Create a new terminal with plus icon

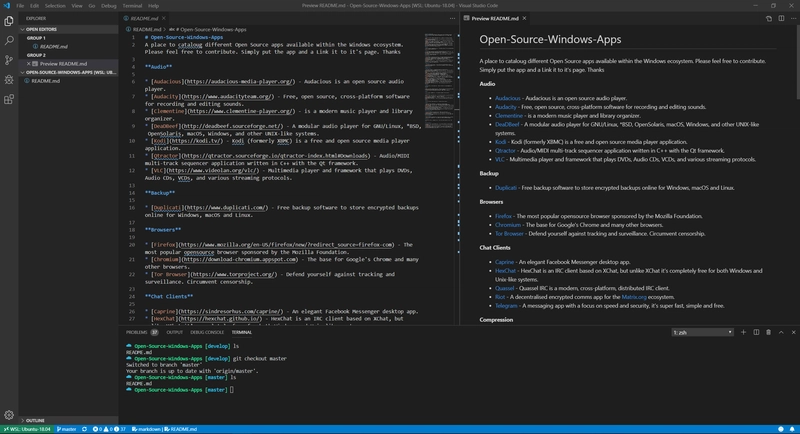click(743, 333)
